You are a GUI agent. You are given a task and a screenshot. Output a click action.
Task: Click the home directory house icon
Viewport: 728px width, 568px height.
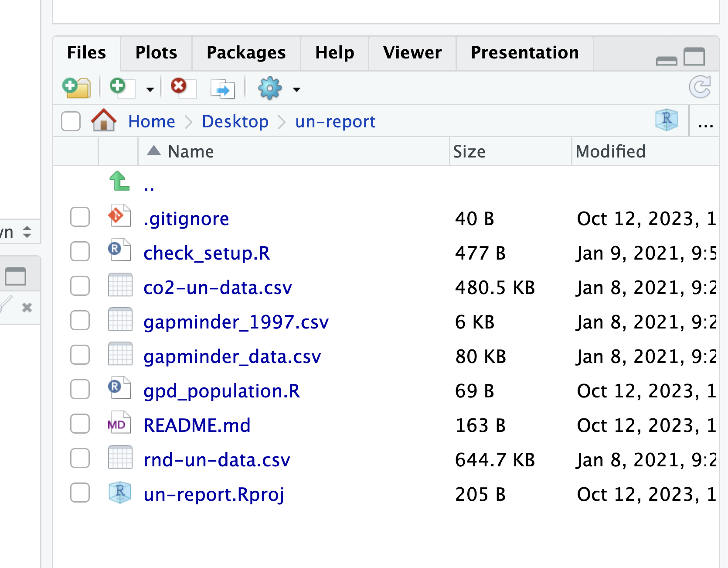(104, 120)
